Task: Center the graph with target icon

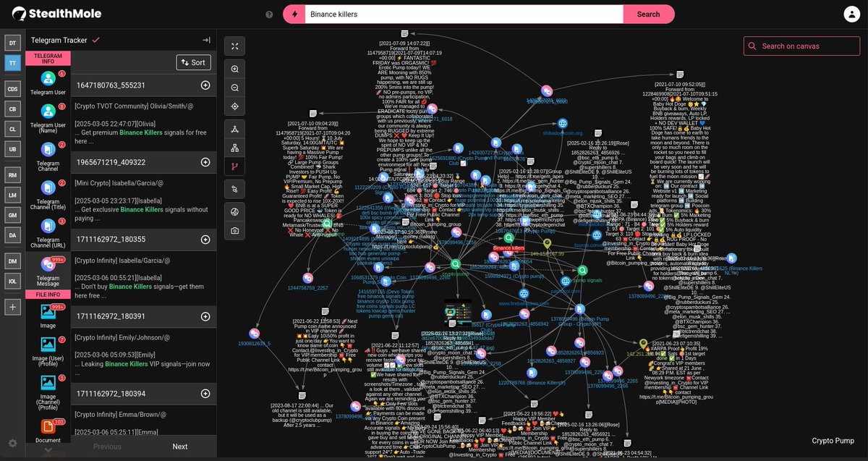Action: (x=235, y=106)
